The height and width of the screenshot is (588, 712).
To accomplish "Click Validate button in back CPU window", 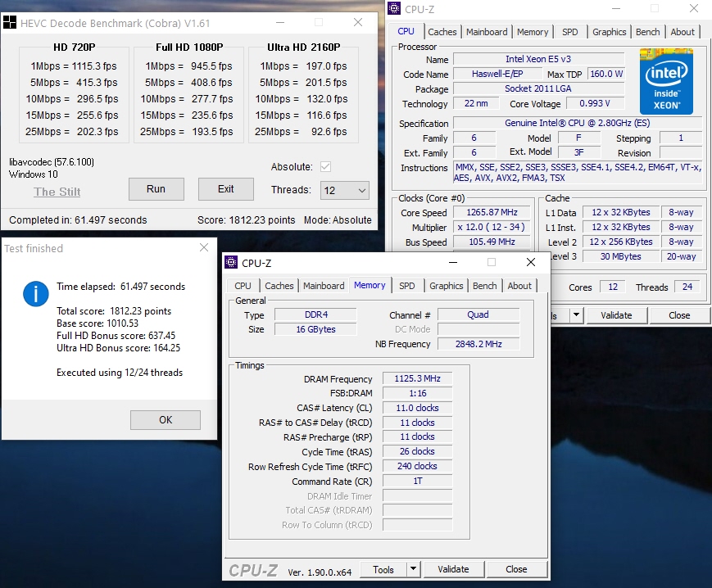I will (616, 315).
